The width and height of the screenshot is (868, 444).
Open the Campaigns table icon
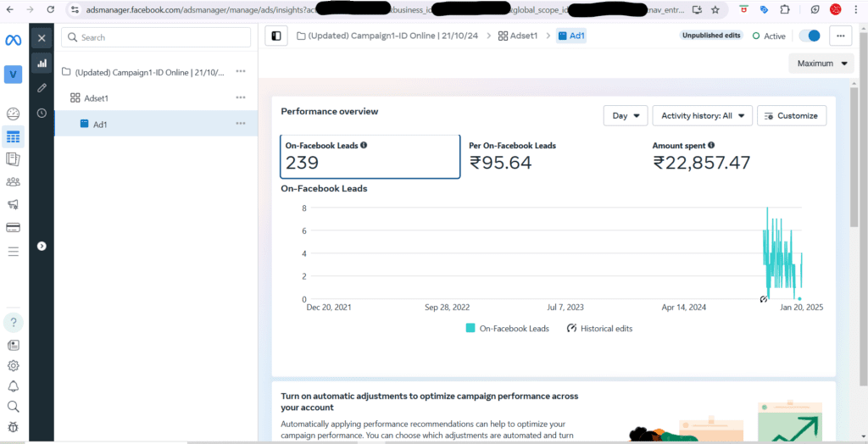pyautogui.click(x=14, y=136)
